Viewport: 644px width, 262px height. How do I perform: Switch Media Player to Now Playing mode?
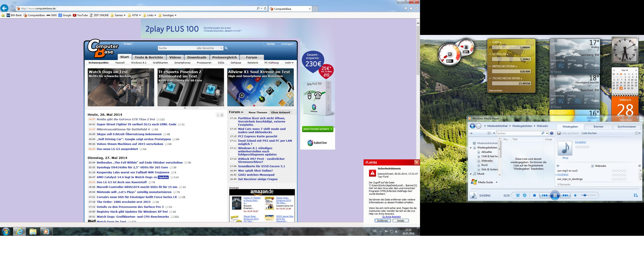(x=636, y=195)
